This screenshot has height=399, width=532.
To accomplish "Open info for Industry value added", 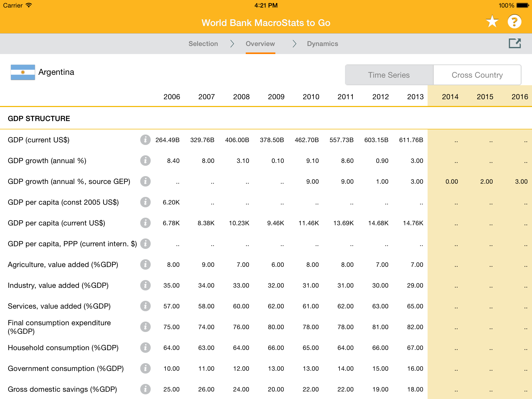I will tap(145, 285).
